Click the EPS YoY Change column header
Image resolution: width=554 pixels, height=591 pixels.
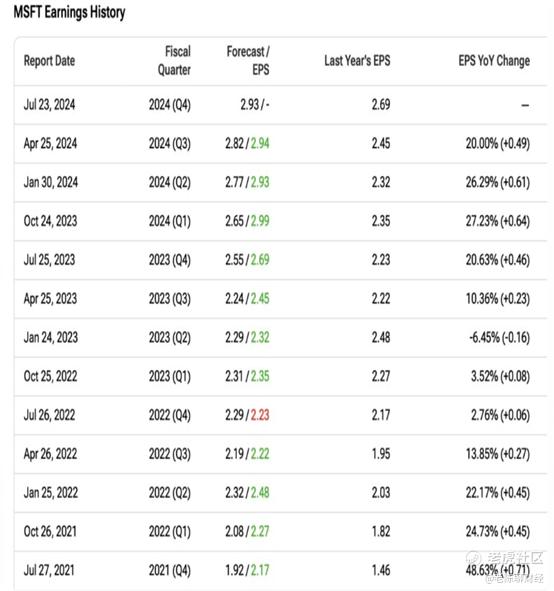coord(494,61)
